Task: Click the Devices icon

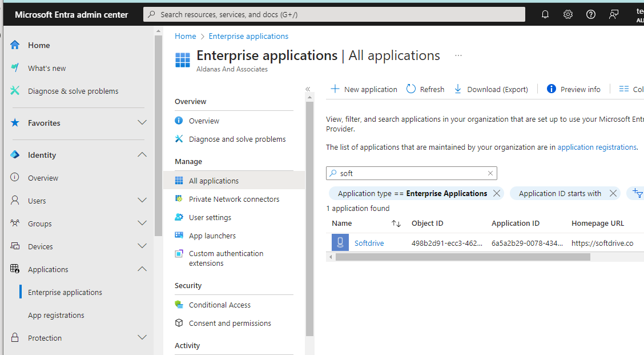Action: click(15, 246)
